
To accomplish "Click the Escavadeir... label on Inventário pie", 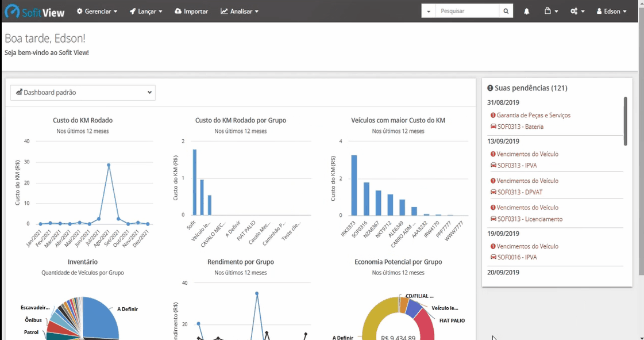I will click(35, 307).
